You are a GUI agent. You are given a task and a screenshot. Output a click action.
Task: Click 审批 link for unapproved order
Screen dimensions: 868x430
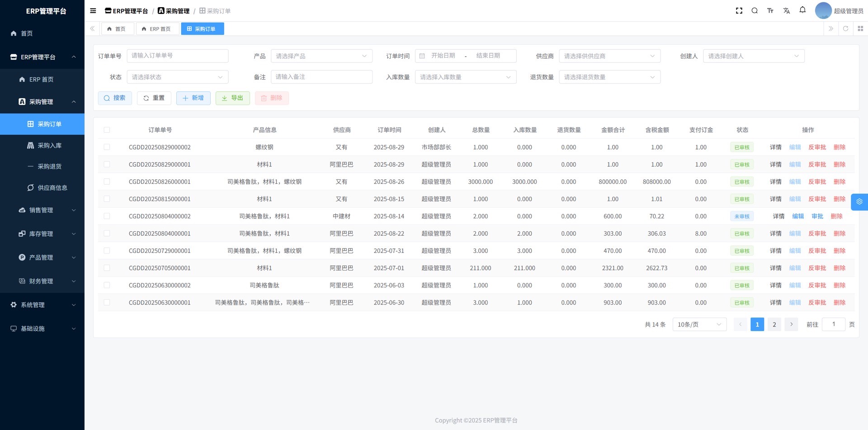[817, 216]
